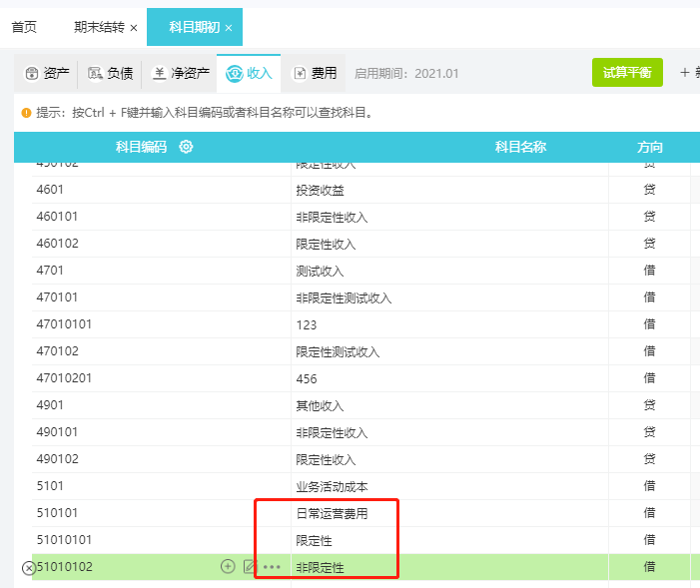Select account code 4701
The image size is (700, 588).
(50, 271)
